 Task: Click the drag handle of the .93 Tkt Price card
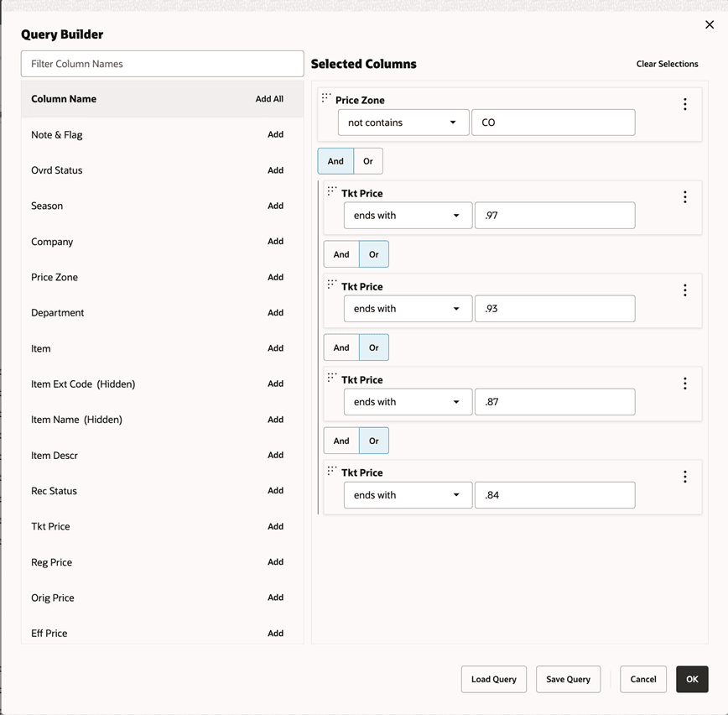click(331, 285)
